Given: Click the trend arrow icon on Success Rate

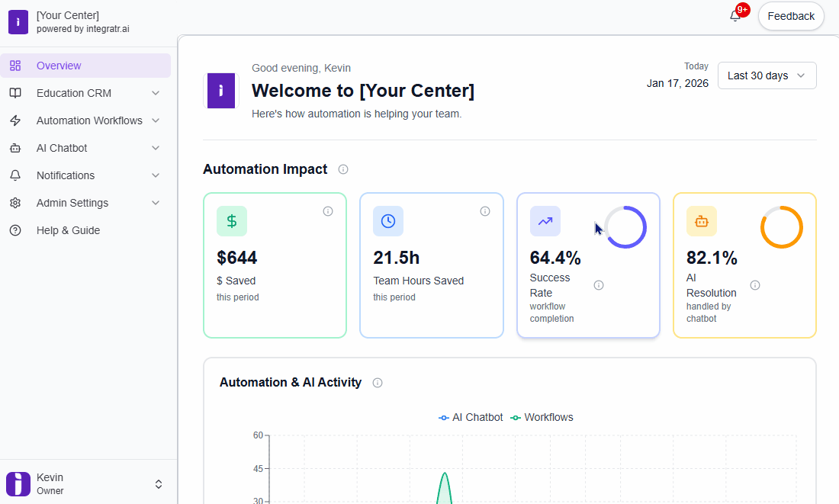Looking at the screenshot, I should pos(545,220).
